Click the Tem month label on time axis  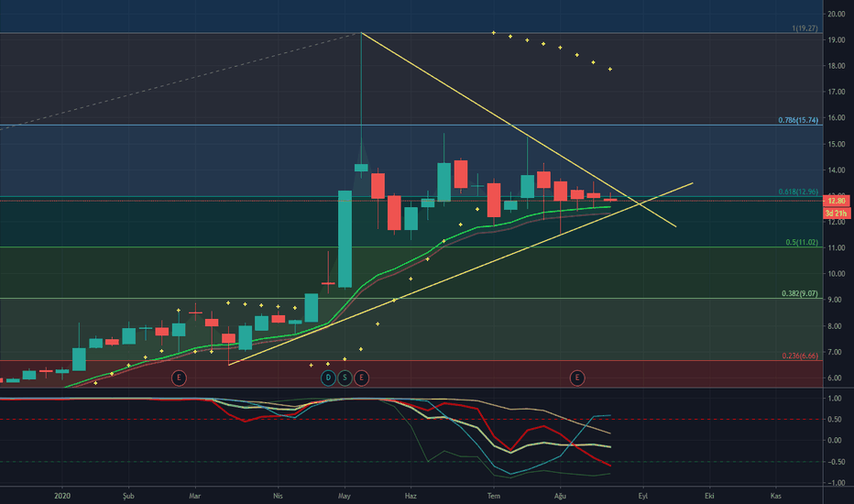click(x=494, y=496)
